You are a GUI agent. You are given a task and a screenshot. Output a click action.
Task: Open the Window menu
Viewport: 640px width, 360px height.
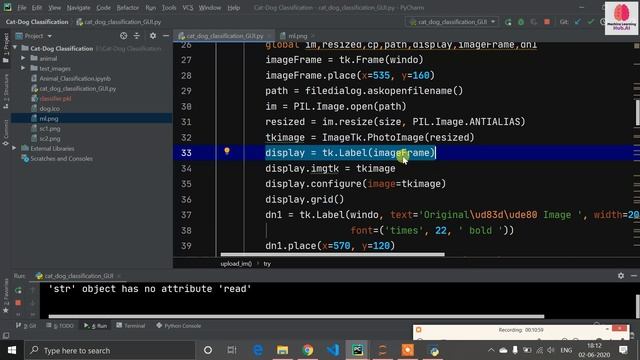(210, 8)
